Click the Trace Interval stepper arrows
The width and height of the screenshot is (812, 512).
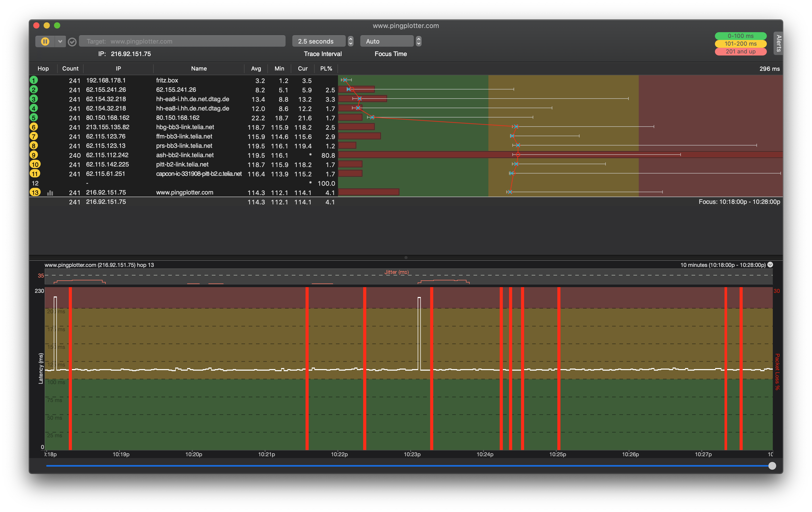351,41
